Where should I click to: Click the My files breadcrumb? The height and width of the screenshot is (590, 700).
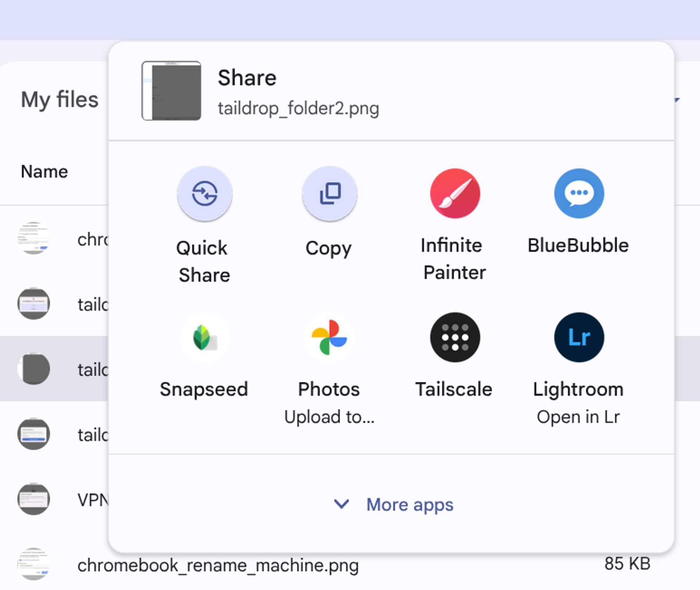point(60,99)
